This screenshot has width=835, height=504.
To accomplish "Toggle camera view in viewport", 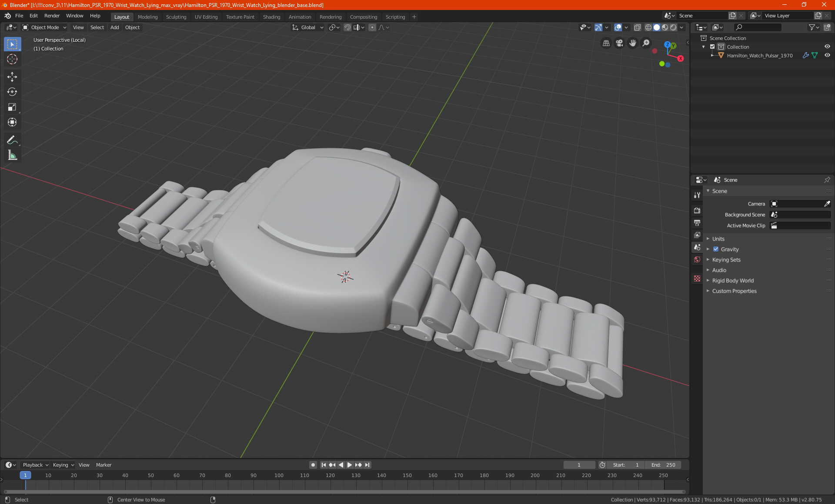I will coord(619,43).
